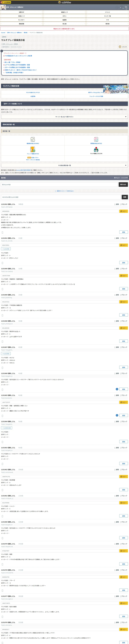The width and height of the screenshot is (129, 644).
Task: Block the author of post 1151992
Action: coord(124,204)
